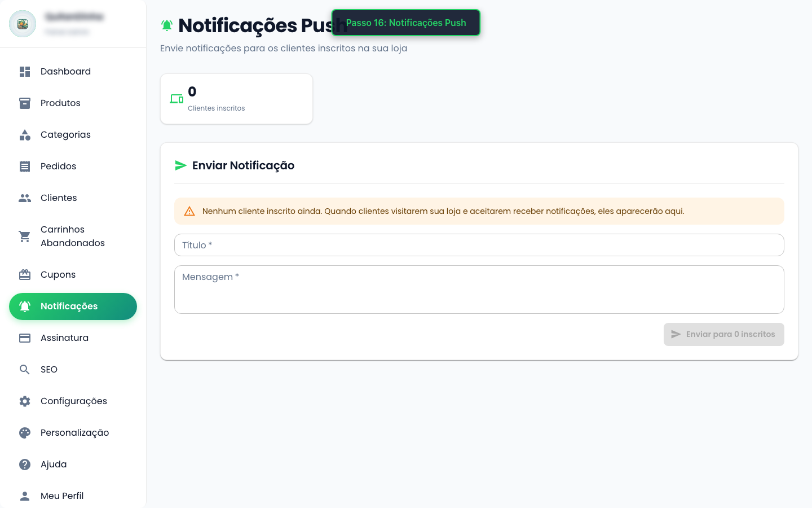Click the Carrinhos Abandonados cart icon
The height and width of the screenshot is (508, 812).
25,237
